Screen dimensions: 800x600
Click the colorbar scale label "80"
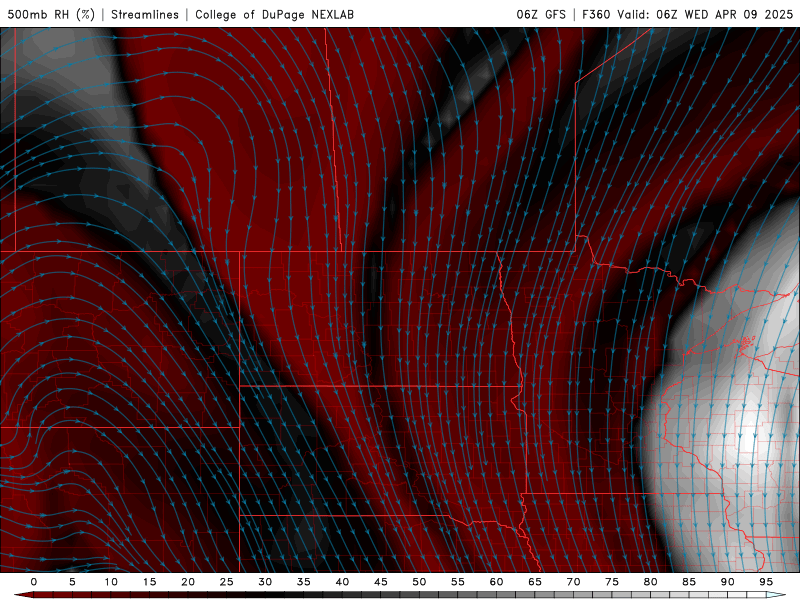click(651, 582)
